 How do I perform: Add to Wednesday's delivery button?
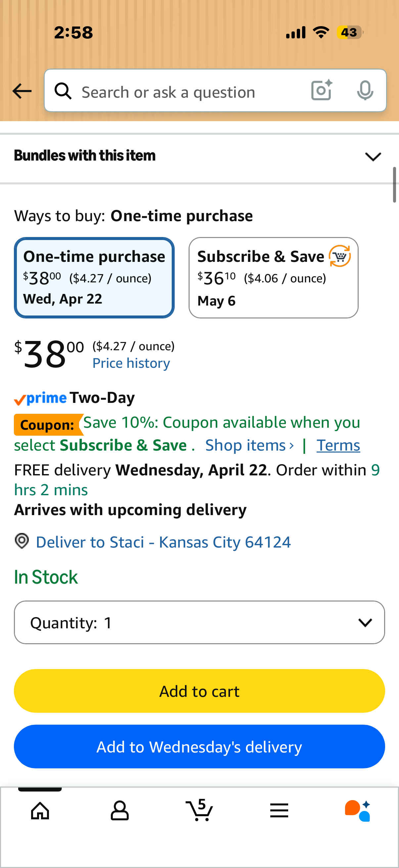(199, 747)
